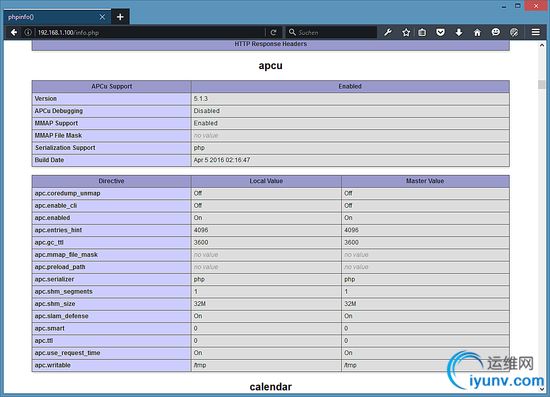Viewport: 550px width, 397px height.
Task: Grab the vertical scrollbar thumb
Action: click(542, 85)
